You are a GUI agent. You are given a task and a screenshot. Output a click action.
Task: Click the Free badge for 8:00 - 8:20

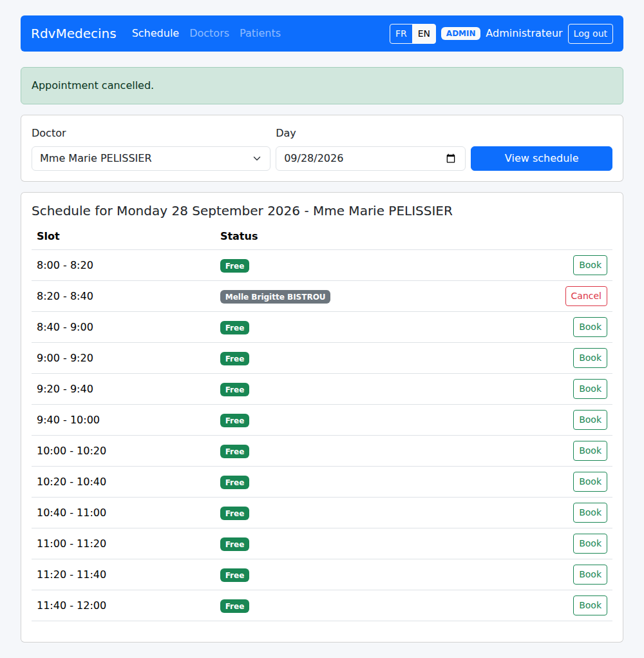(235, 266)
